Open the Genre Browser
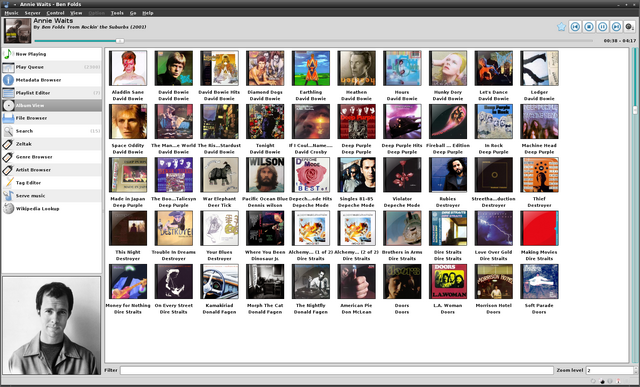 51,157
